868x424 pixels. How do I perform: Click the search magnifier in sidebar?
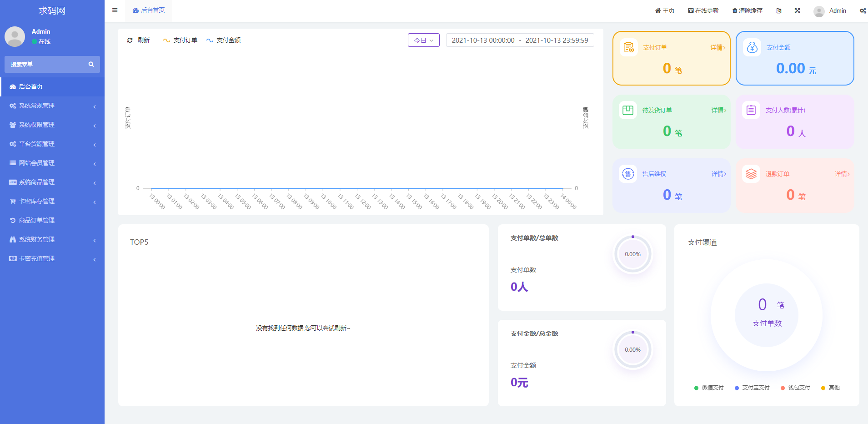pyautogui.click(x=91, y=64)
